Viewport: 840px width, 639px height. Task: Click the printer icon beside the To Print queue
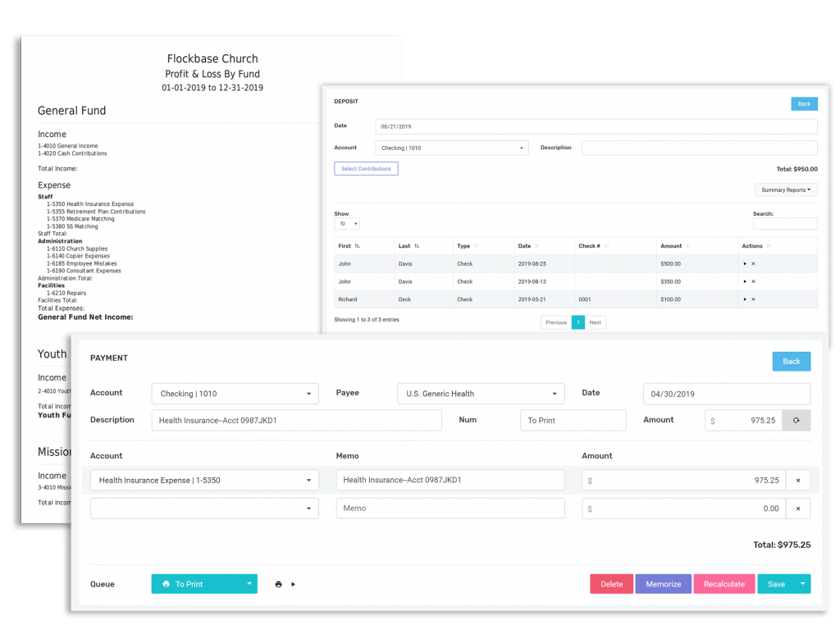(277, 584)
